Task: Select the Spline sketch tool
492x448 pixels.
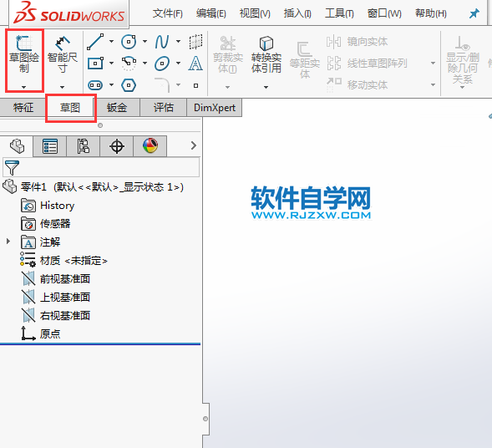Action: coord(162,42)
